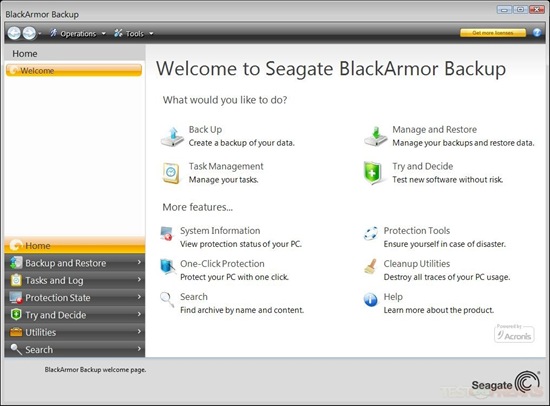Click the Help info icon in features

(x=370, y=300)
